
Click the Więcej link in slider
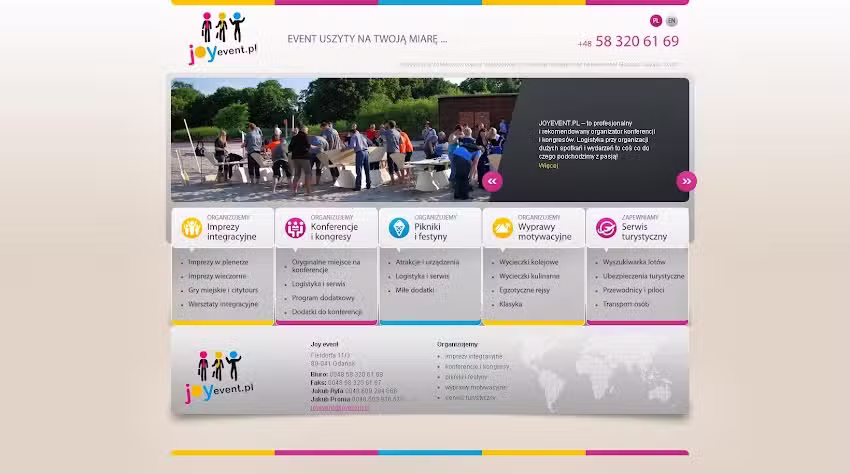point(548,165)
